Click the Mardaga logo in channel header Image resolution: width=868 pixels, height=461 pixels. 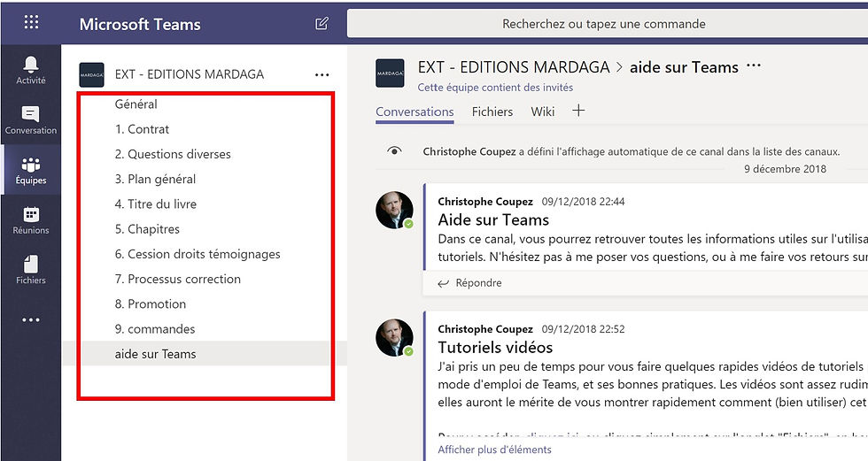[390, 73]
